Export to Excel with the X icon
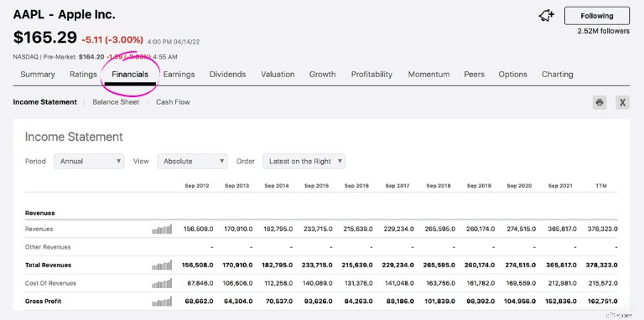644x320 pixels. coord(623,102)
